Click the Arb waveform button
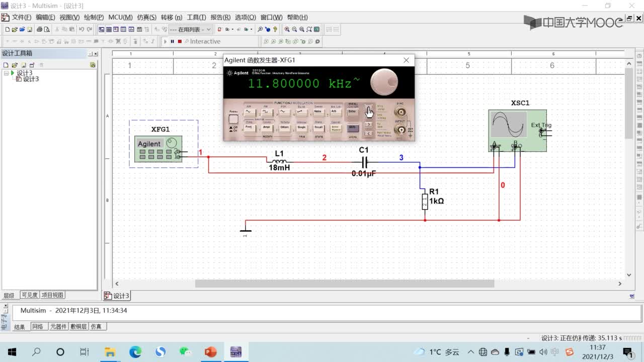 coord(335,113)
